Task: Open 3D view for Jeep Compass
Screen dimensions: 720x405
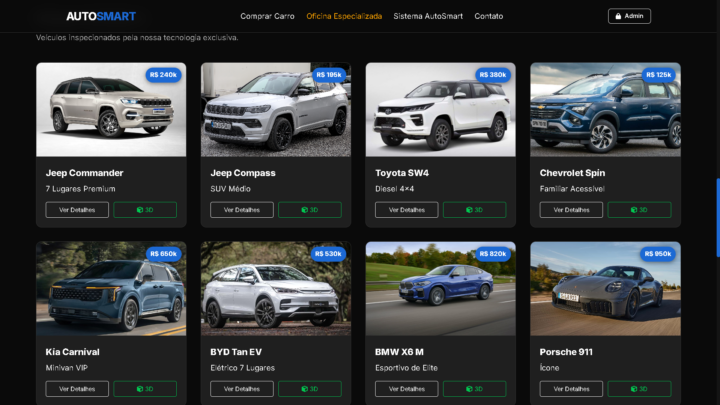Action: [309, 210]
